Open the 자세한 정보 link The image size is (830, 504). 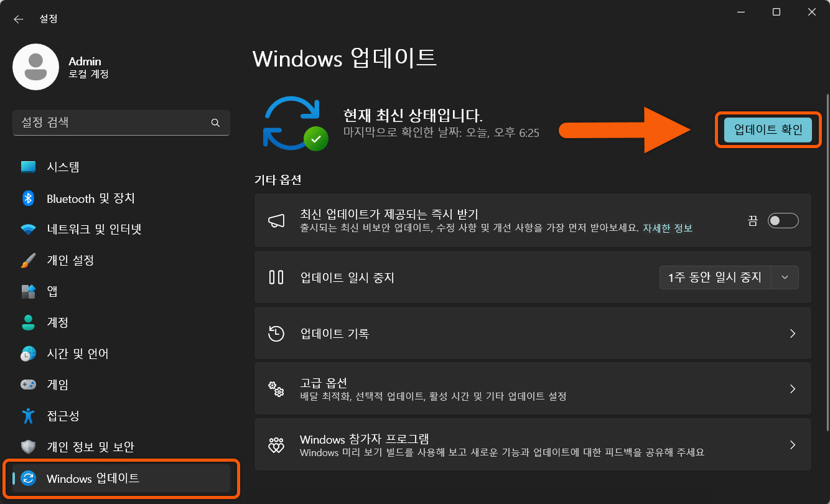point(668,228)
